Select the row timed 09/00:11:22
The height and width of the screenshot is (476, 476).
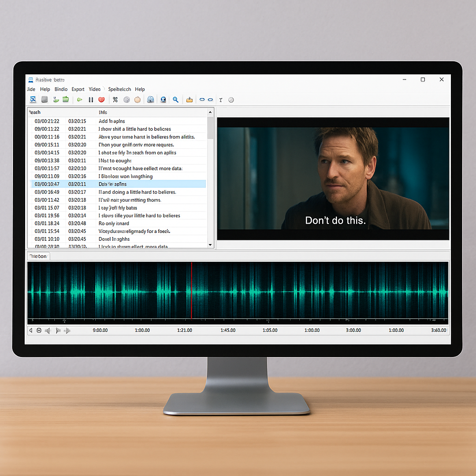tap(119, 129)
